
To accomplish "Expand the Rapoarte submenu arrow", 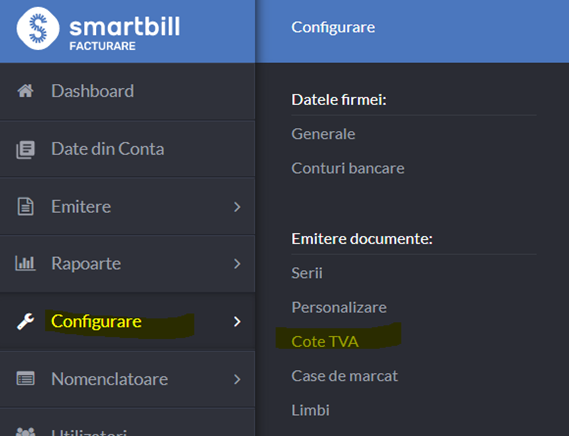I will click(x=237, y=264).
